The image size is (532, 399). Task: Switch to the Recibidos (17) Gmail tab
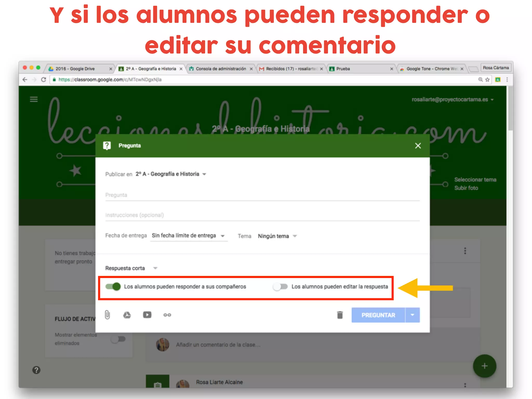(291, 69)
